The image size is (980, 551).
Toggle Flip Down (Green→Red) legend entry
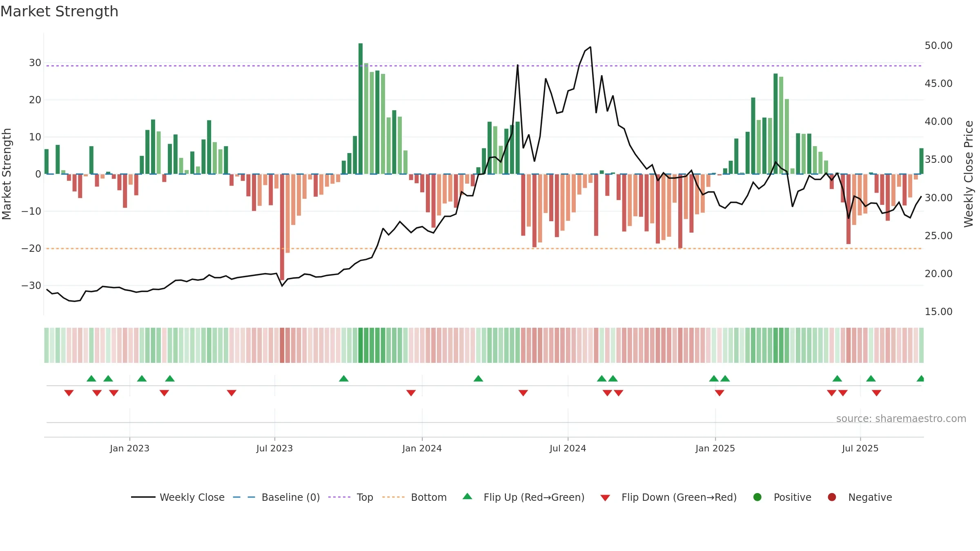(668, 497)
